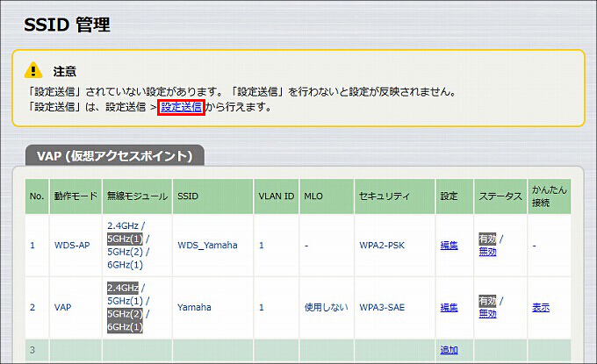Viewport: 597px width, 364px height.
Task: Click 5GHz(2) in the WDS_Yamaha row
Action: click(x=125, y=252)
